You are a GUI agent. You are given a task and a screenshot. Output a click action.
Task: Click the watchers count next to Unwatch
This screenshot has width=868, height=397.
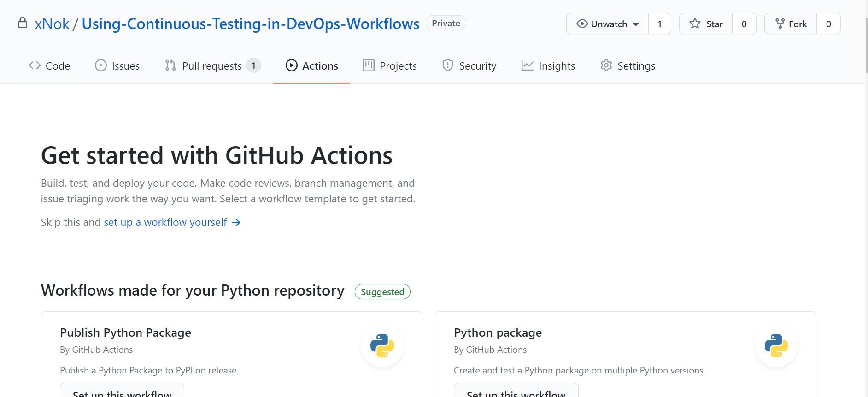click(659, 24)
